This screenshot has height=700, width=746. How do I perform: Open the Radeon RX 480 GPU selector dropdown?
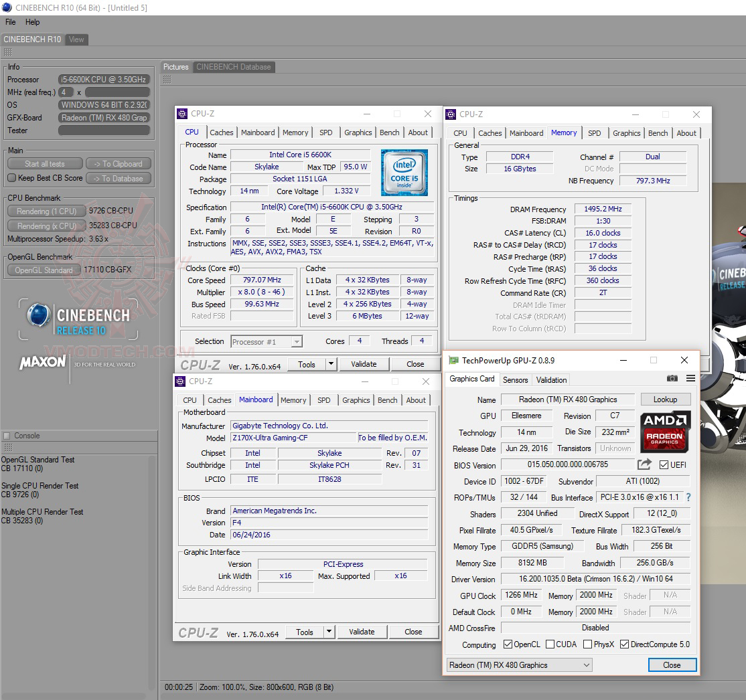[519, 665]
